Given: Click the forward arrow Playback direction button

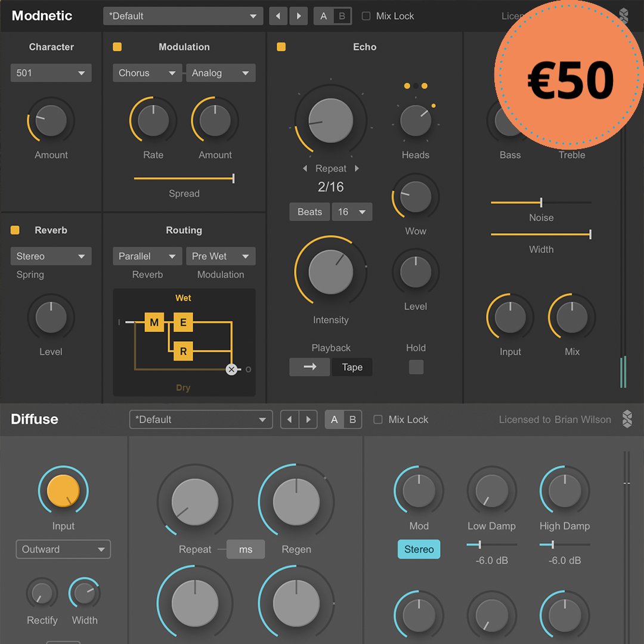Looking at the screenshot, I should pos(309,367).
